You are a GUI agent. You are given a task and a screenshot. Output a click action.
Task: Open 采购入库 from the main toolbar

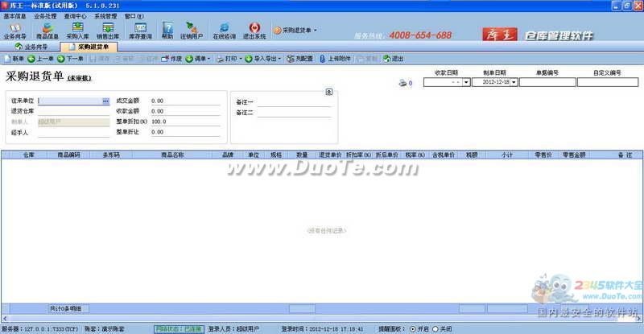click(x=79, y=31)
